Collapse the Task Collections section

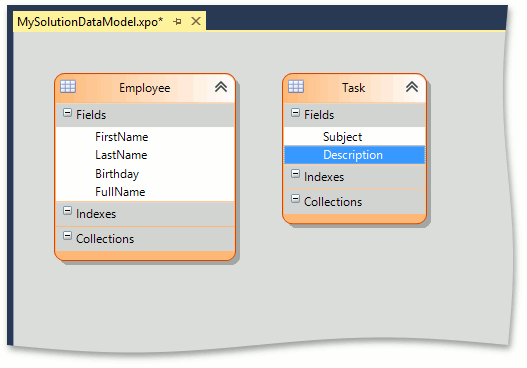(295, 199)
